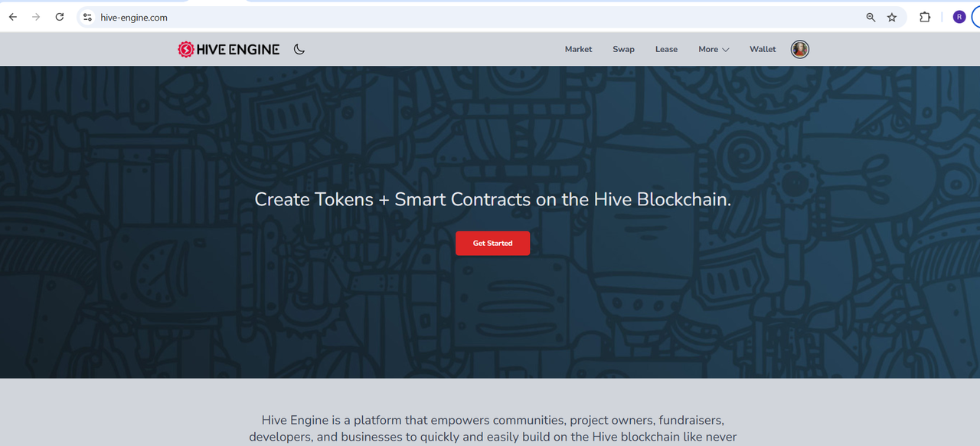Go forward using the browser arrow

36,17
